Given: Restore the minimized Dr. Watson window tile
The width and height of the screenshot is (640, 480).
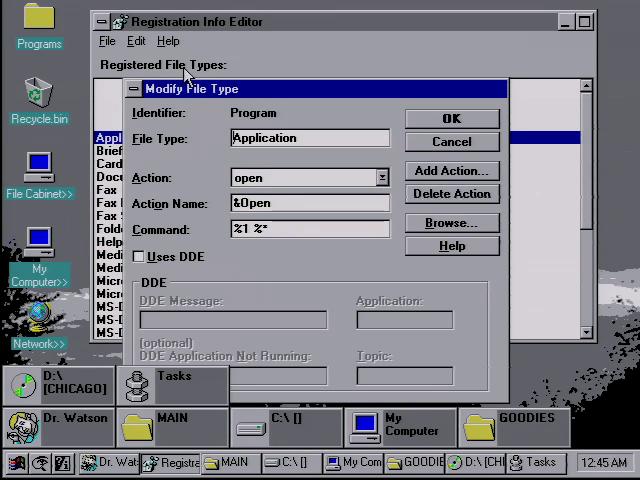Looking at the screenshot, I should coord(59,428).
